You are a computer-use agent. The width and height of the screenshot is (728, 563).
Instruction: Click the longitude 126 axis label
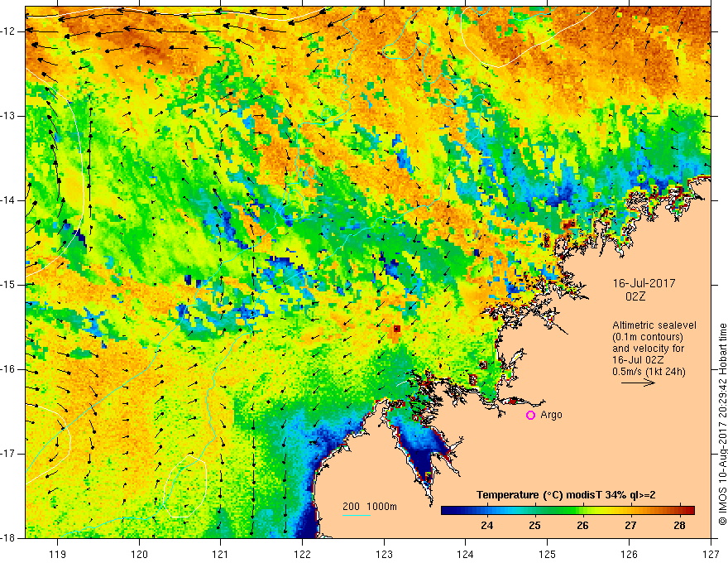(x=629, y=554)
